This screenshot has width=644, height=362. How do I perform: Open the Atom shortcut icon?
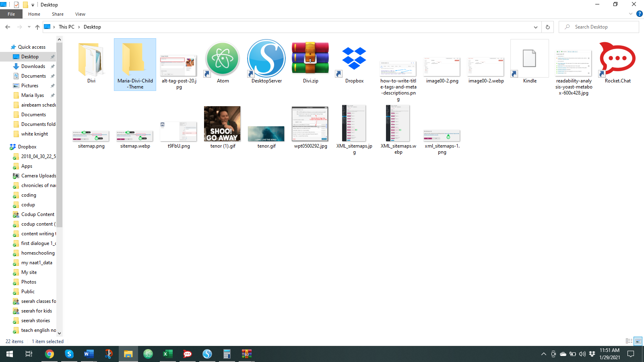(x=223, y=60)
